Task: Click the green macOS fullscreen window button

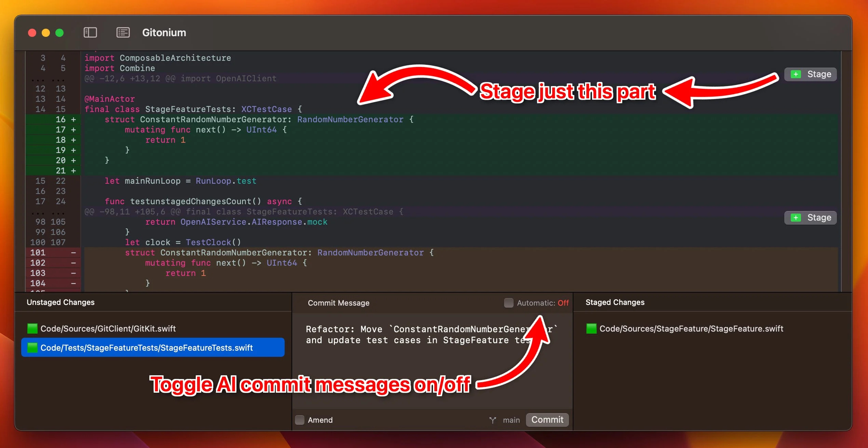Action: [x=59, y=33]
